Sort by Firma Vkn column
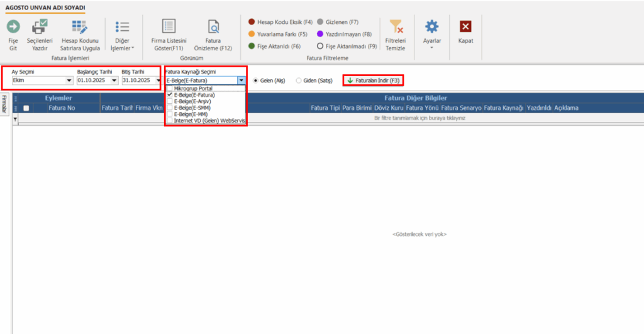This screenshot has height=334, width=644. pos(149,108)
